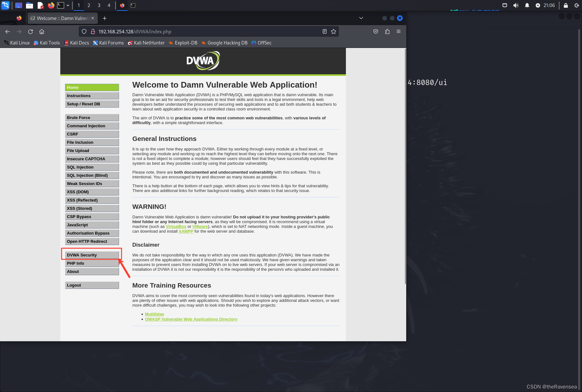Open the CSRF module
This screenshot has width=582, height=392.
point(92,134)
